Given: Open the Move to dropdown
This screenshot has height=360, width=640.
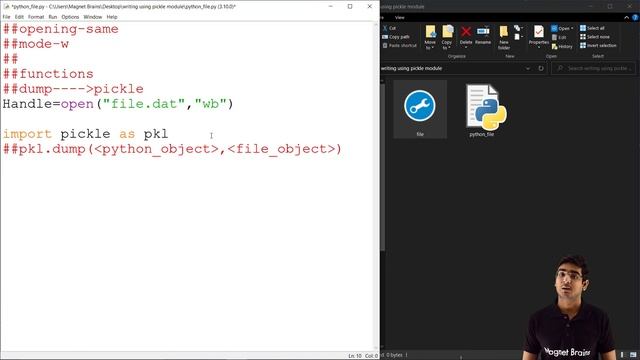Looking at the screenshot, I should (430, 37).
